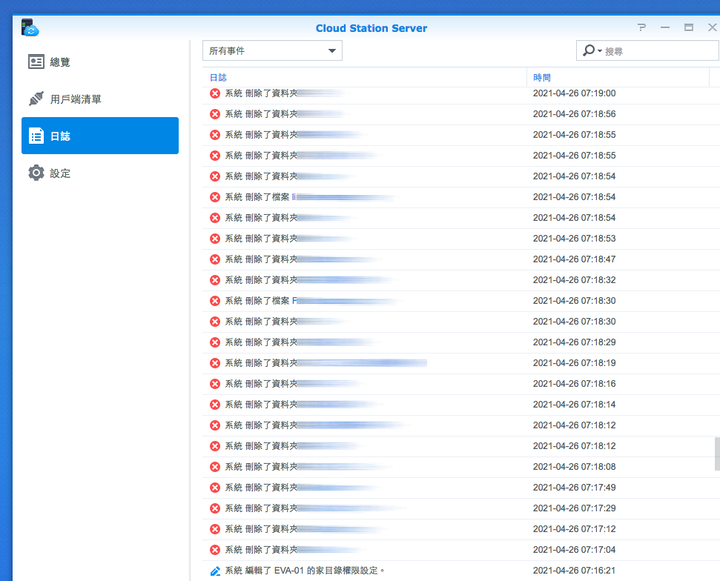Select the timestamp 2021-04-26 07:18:19

click(x=574, y=363)
